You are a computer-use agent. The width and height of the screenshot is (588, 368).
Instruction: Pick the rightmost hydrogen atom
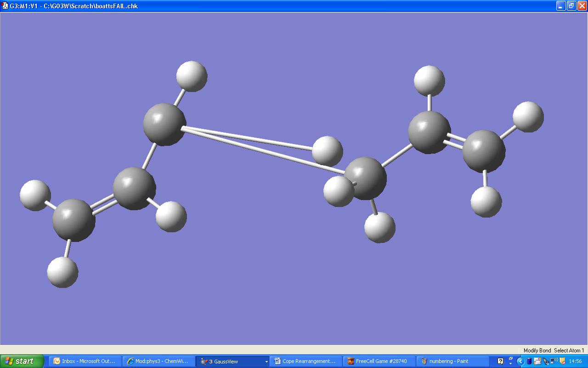pyautogui.click(x=528, y=117)
